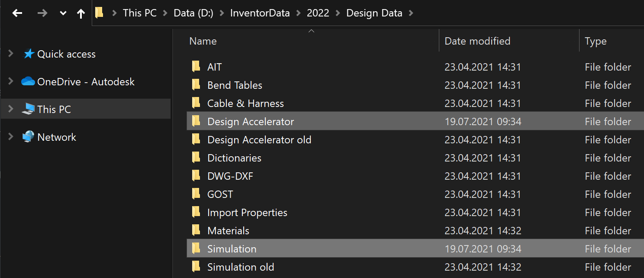Click the forward navigation arrow
This screenshot has height=278, width=644.
(42, 13)
